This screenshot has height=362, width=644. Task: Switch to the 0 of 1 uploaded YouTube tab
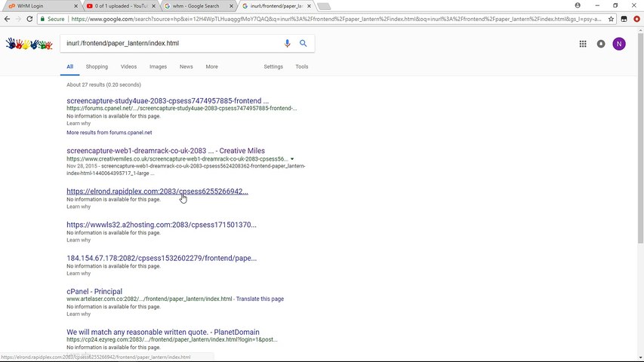(x=119, y=6)
